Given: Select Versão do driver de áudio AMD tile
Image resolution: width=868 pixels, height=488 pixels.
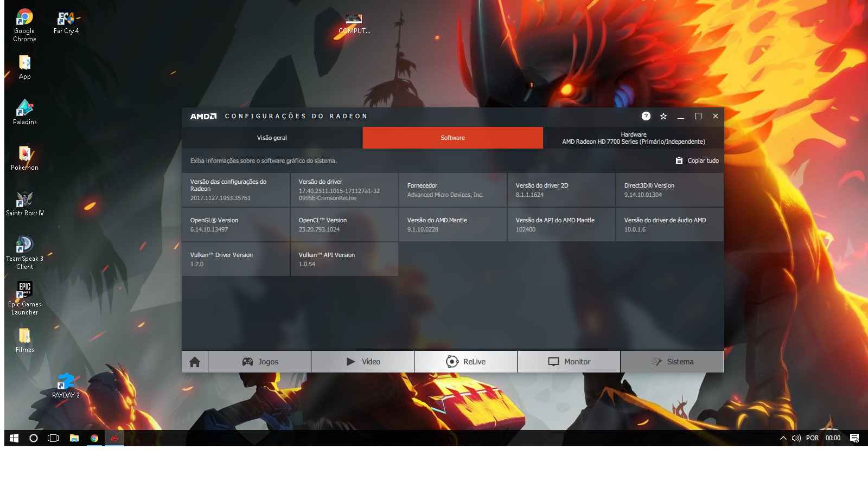Looking at the screenshot, I should point(670,224).
